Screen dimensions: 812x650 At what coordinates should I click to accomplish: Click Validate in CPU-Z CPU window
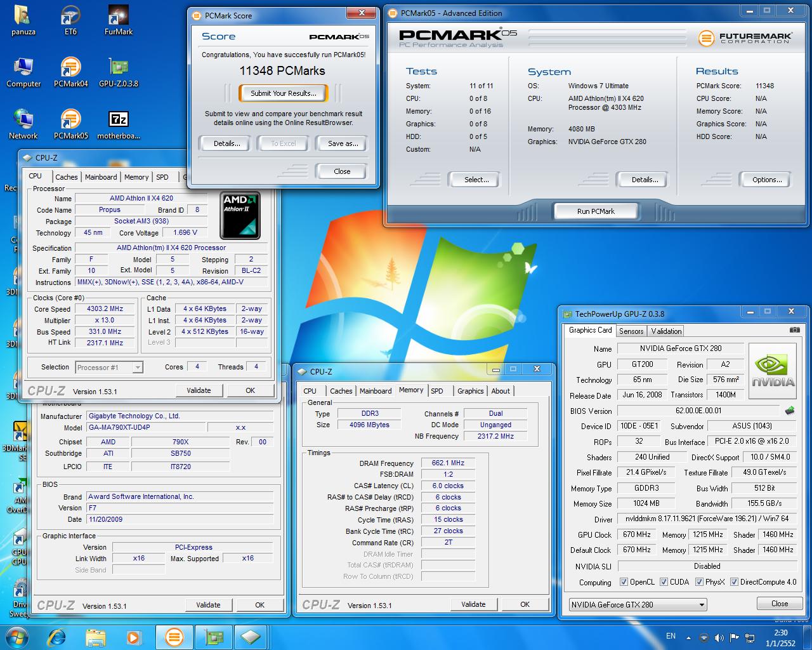point(199,390)
